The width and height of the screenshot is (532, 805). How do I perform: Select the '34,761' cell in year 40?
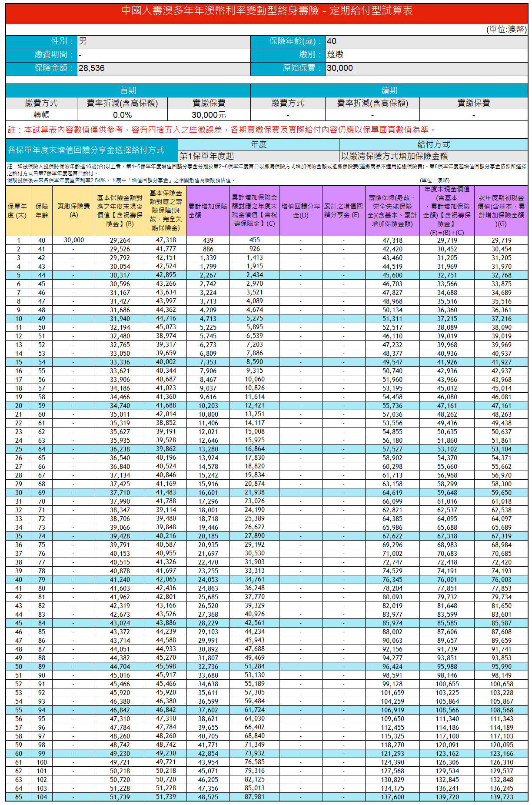point(254,580)
